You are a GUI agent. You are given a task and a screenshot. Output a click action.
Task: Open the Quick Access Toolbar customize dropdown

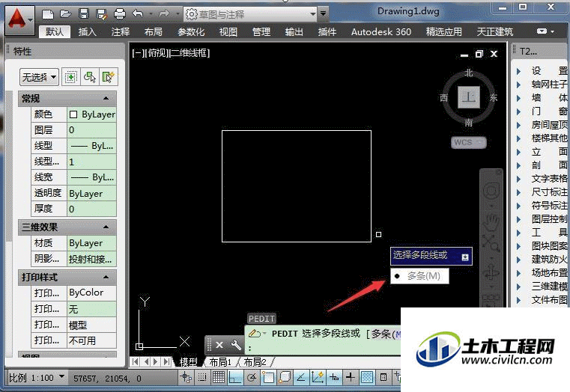[x=323, y=14]
